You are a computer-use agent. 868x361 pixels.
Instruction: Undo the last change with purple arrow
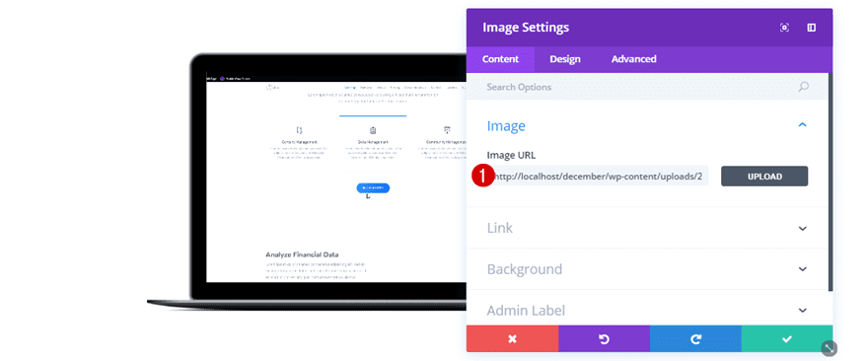tap(604, 339)
